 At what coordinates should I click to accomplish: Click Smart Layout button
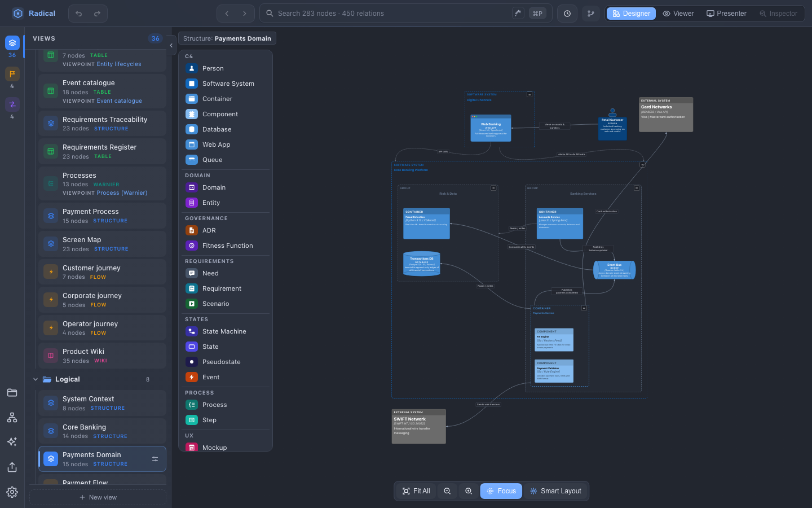[555, 491]
